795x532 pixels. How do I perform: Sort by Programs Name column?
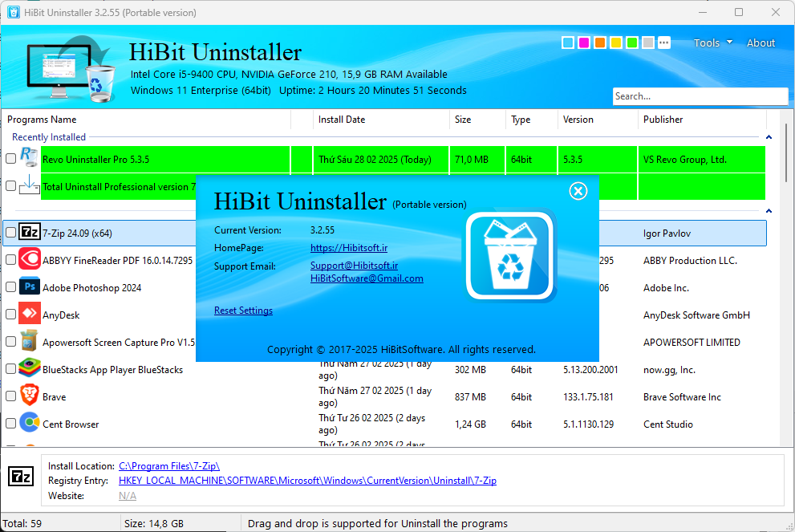(146, 120)
